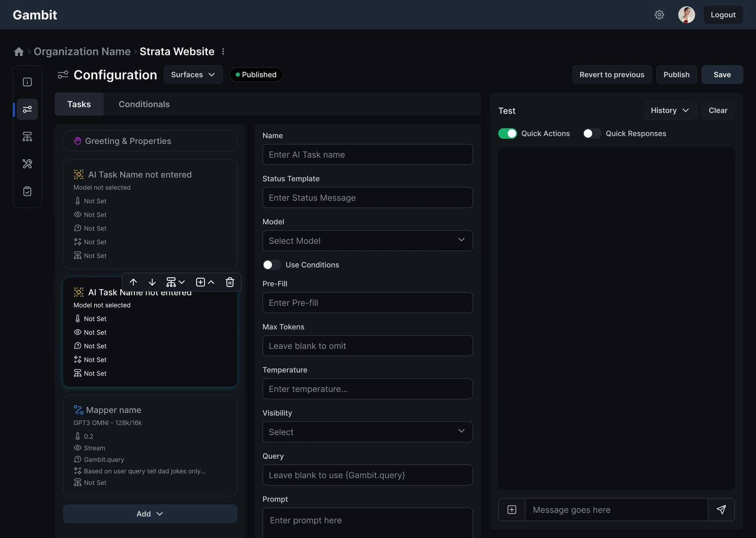
Task: Click query icon beside Gambit.query
Action: click(78, 459)
